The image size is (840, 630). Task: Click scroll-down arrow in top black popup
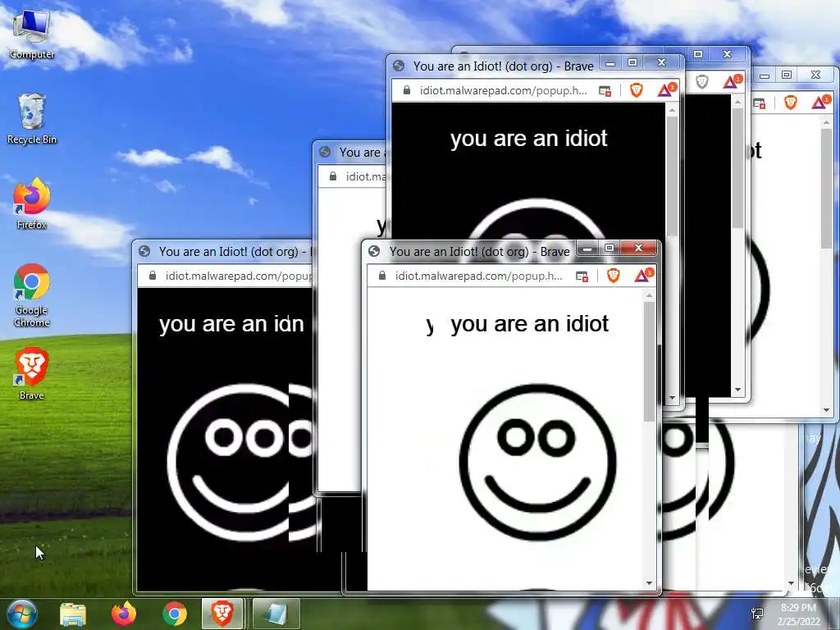pos(673,398)
